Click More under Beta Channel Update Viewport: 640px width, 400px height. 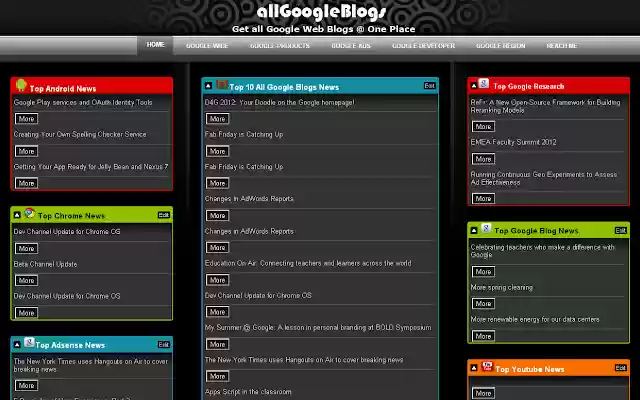(27, 280)
